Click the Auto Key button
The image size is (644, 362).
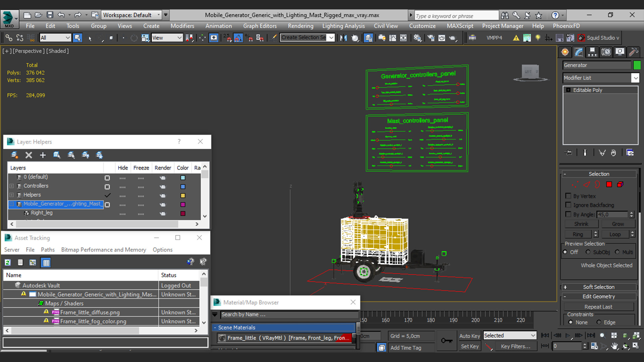469,336
